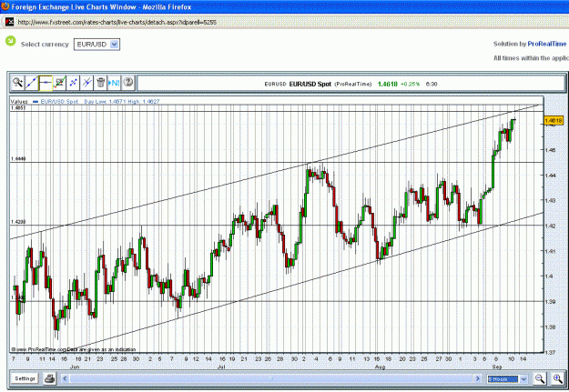Zoom in the chart with plus magnifier
Image resolution: width=569 pixels, height=392 pixels.
coord(557,379)
